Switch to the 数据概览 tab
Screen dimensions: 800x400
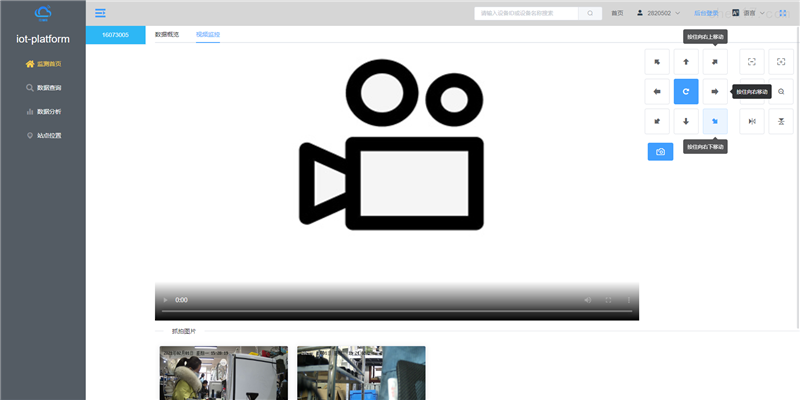pyautogui.click(x=167, y=34)
